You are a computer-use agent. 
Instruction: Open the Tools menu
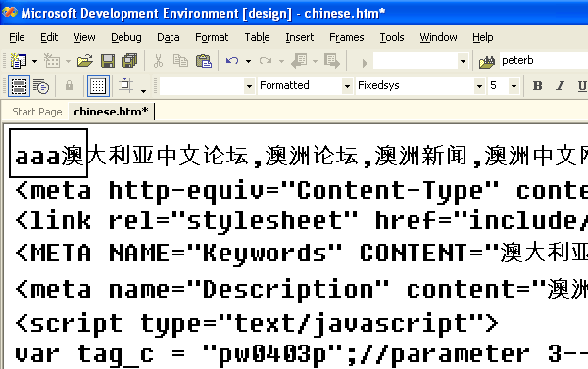[x=392, y=37]
